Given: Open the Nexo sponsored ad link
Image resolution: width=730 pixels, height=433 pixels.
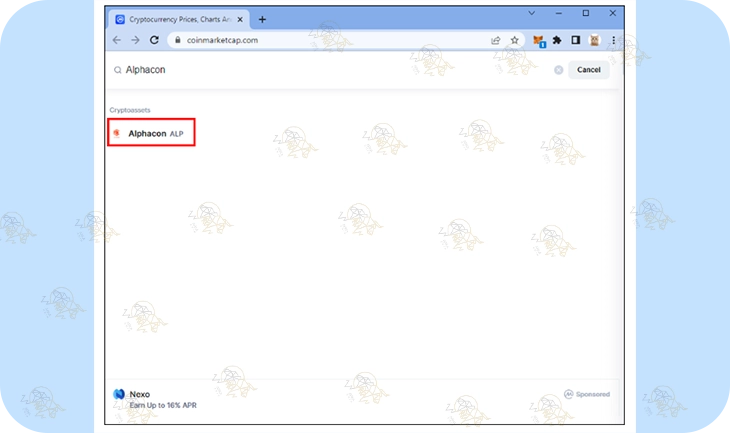Looking at the screenshot, I should 160,399.
